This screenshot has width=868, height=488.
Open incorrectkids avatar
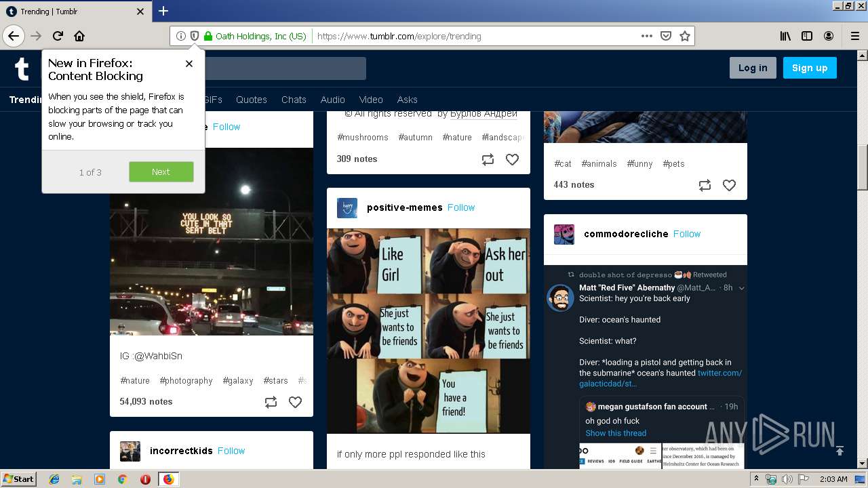(x=130, y=451)
